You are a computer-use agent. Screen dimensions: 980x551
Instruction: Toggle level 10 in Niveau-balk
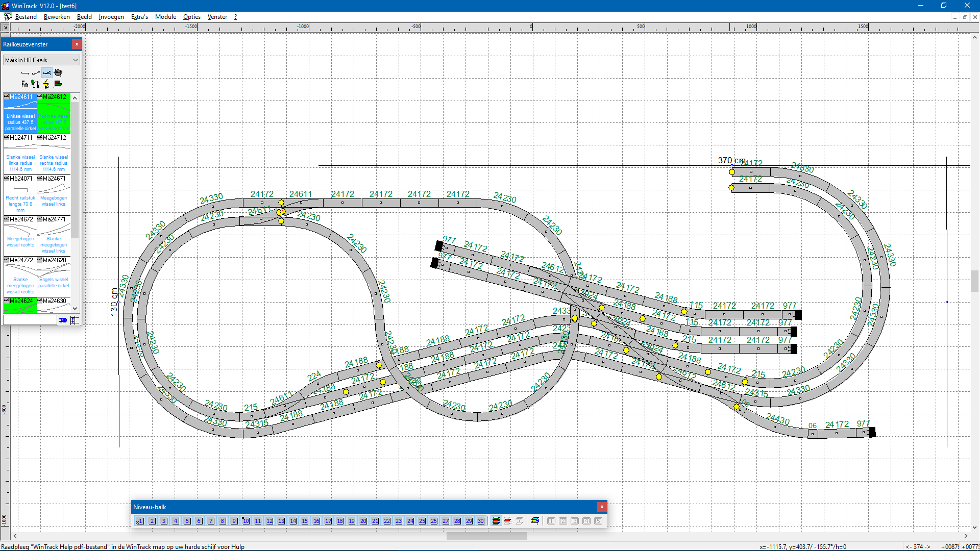246,521
